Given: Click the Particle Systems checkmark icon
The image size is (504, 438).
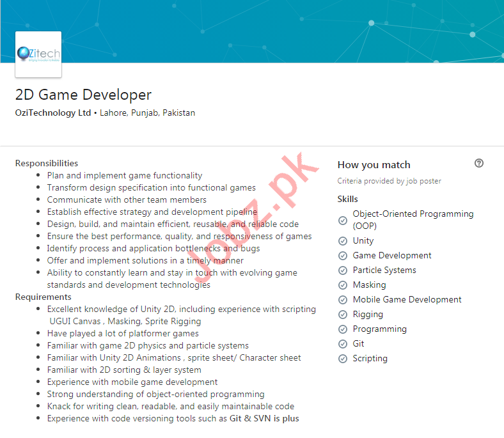Looking at the screenshot, I should [x=343, y=270].
